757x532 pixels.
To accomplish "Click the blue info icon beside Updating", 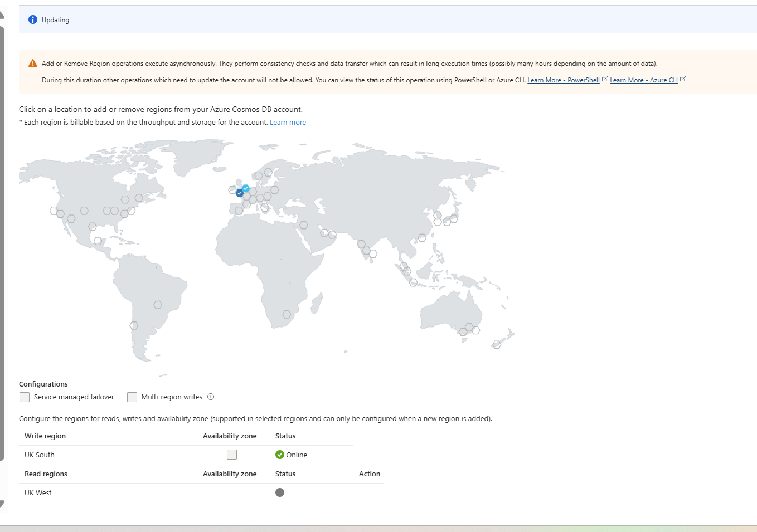I will pyautogui.click(x=33, y=19).
